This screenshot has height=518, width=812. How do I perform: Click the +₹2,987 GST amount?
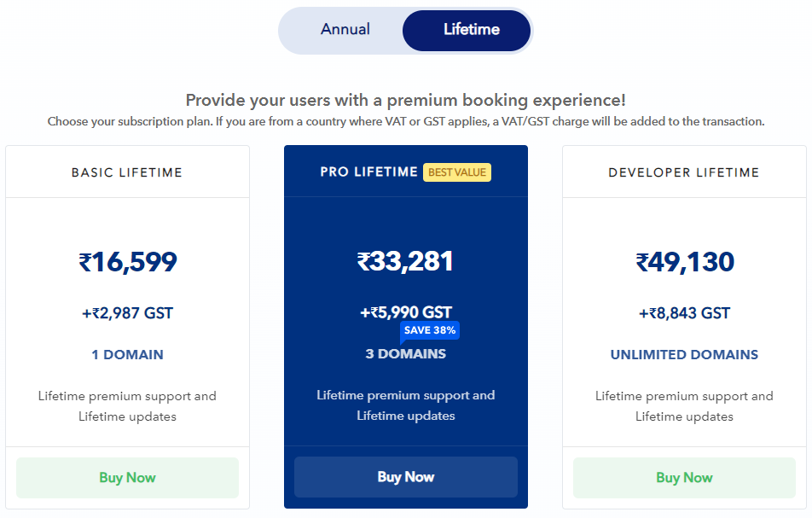tap(128, 313)
